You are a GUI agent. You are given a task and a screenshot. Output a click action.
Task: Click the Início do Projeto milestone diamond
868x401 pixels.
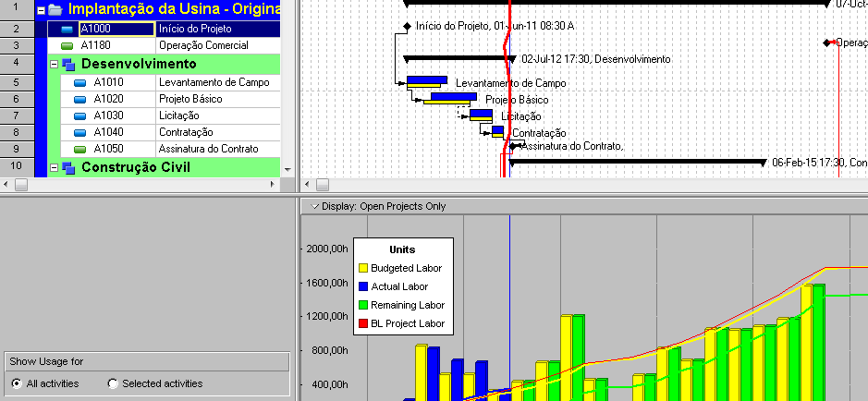[x=407, y=26]
